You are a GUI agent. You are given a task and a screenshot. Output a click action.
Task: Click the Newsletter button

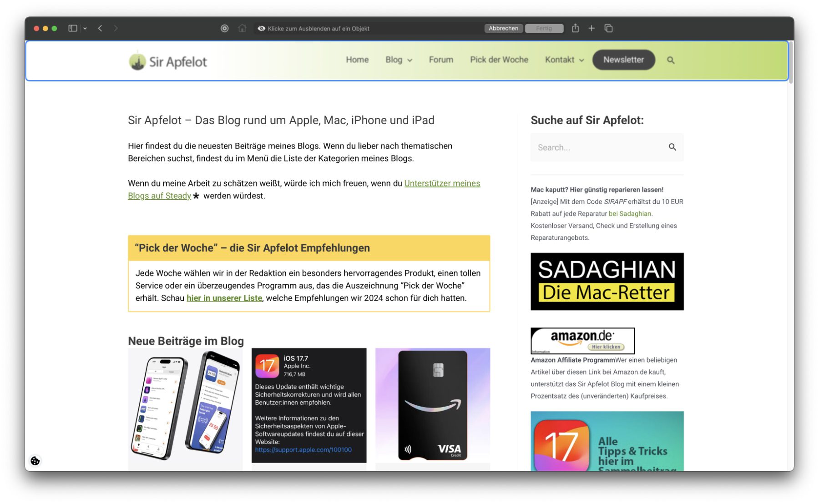[623, 60]
